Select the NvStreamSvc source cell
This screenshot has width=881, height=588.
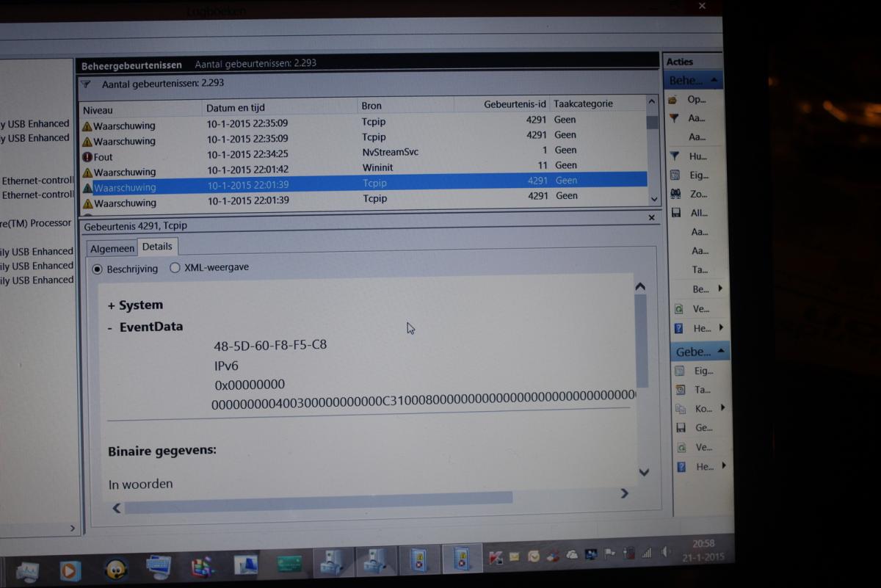(391, 152)
